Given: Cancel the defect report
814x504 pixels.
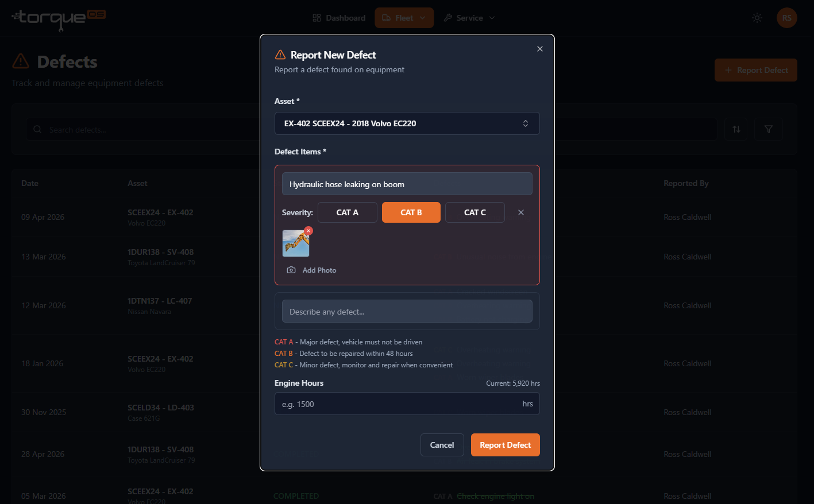Looking at the screenshot, I should pos(442,445).
